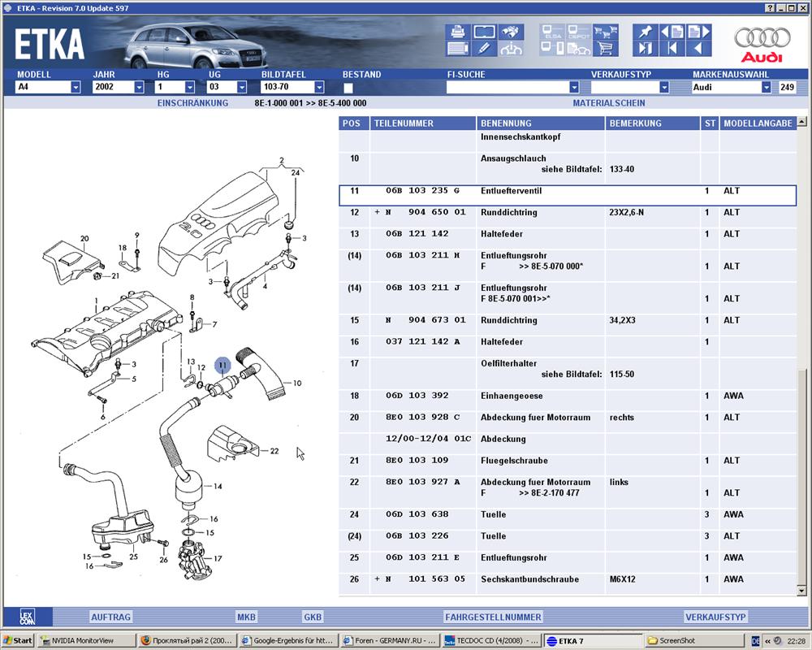The width and height of the screenshot is (812, 650).
Task: Open the VERKAUFSTYP dropdown at top
Action: tap(664, 87)
